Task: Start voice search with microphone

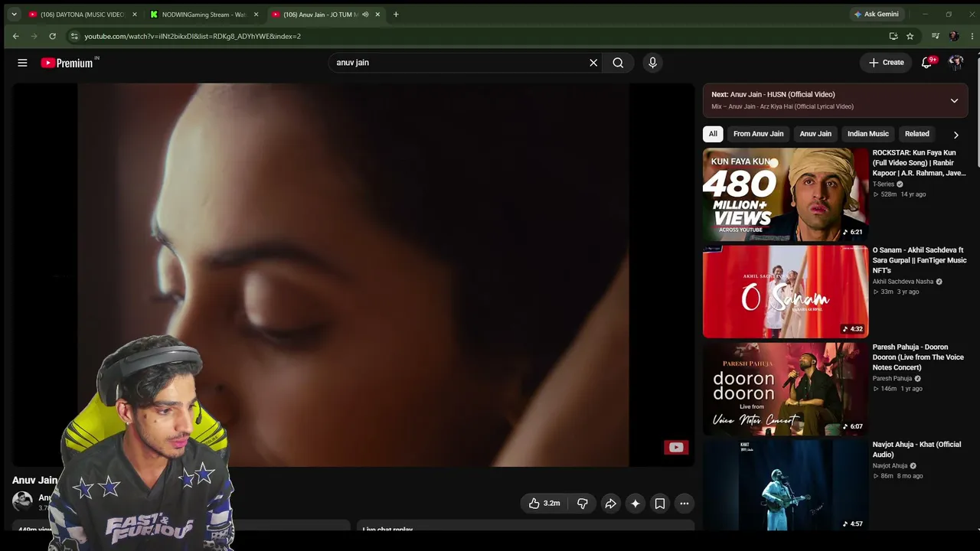Action: pos(652,63)
